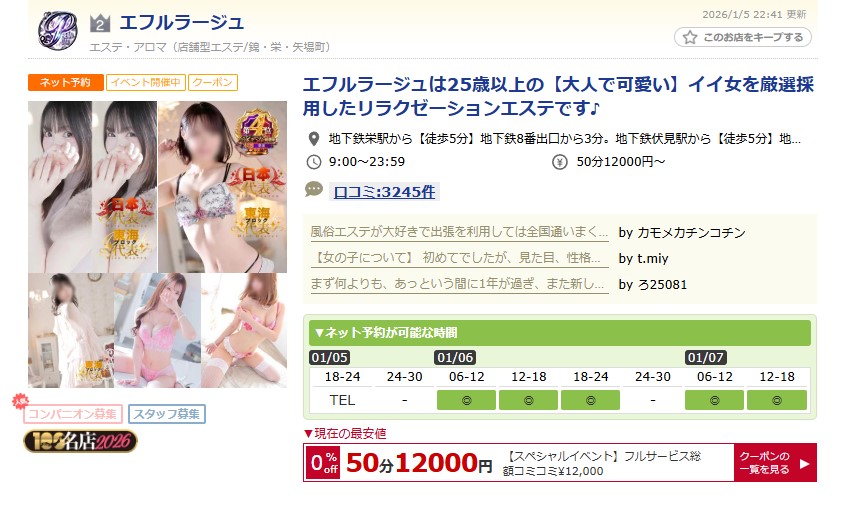Viewport: 841px width, 508px height.
Task: Click the clock icon beside business hours
Action: coord(313,161)
